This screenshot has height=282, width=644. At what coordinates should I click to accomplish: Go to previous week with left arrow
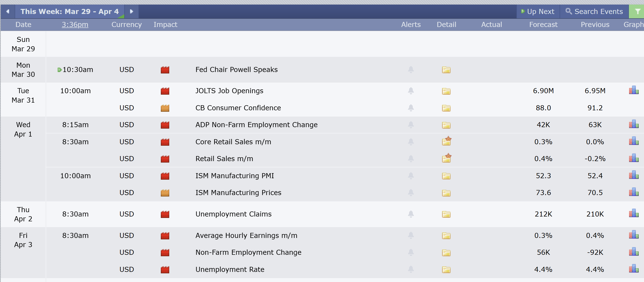click(x=8, y=12)
